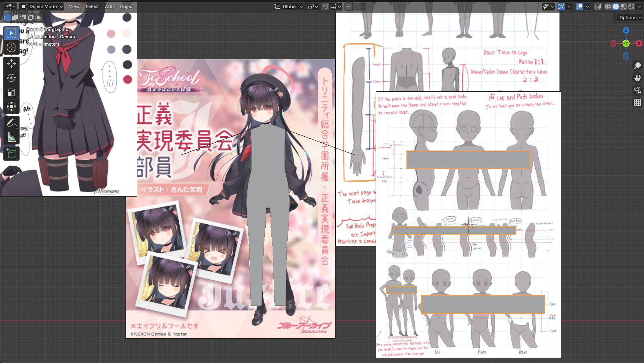Image resolution: width=644 pixels, height=363 pixels.
Task: Expand the overlays options dropdown
Action: [x=587, y=7]
